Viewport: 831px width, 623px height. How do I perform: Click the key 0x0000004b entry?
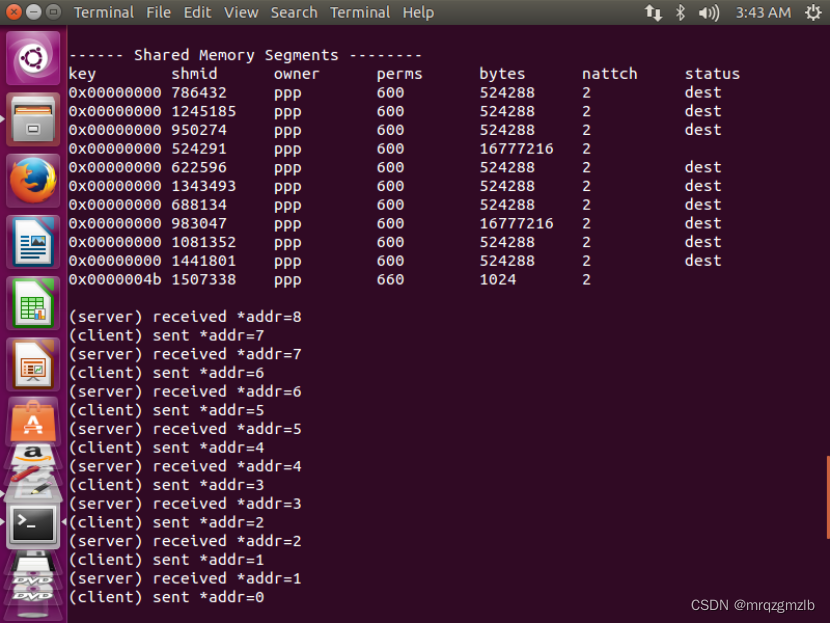point(115,280)
